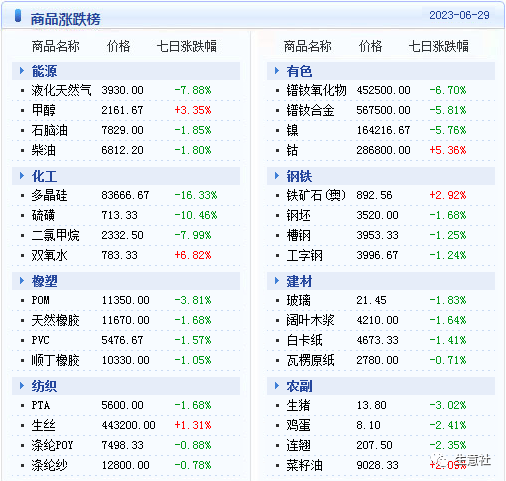Select 柴油 commodity name

pyautogui.click(x=43, y=150)
